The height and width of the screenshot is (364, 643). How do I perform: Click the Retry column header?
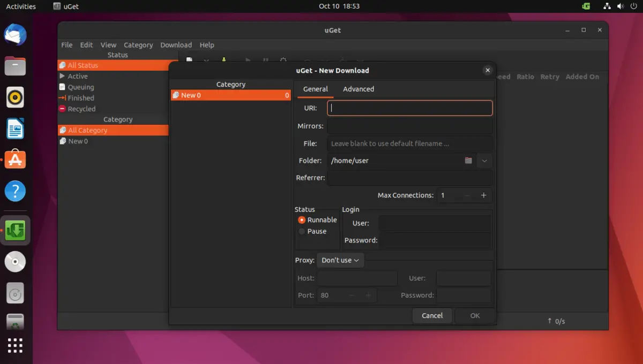pos(550,77)
